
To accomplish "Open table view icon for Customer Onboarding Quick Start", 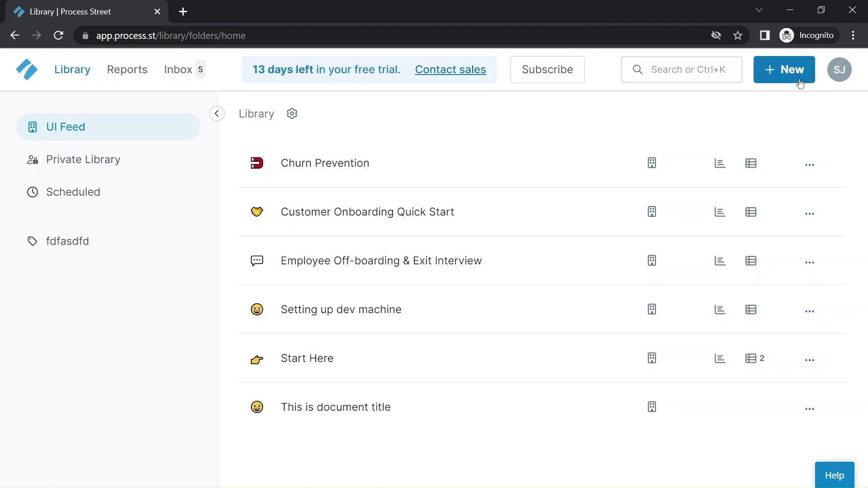I will (x=751, y=212).
